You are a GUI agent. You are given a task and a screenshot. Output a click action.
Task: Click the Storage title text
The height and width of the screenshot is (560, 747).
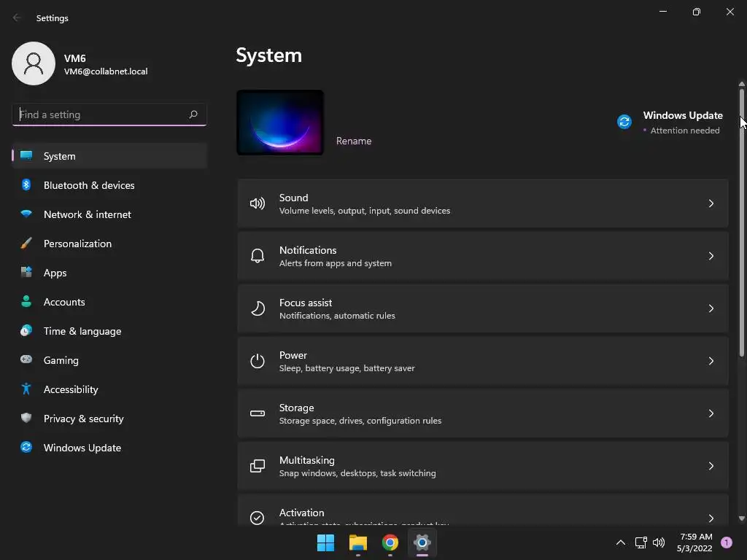tap(296, 408)
